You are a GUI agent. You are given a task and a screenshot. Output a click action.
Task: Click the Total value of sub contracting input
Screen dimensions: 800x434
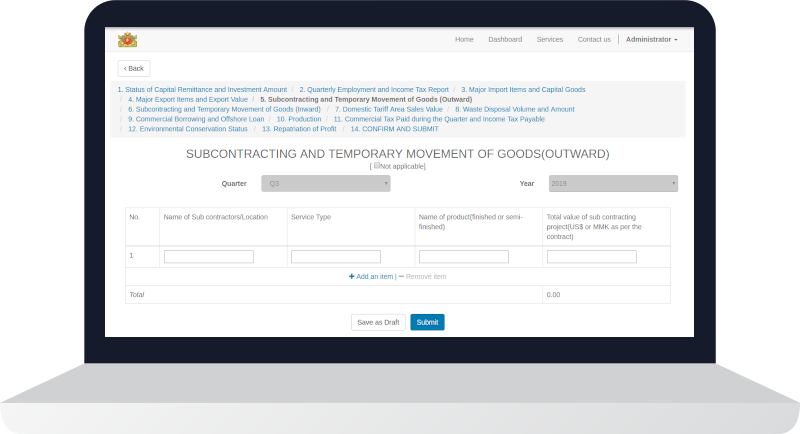pyautogui.click(x=591, y=257)
